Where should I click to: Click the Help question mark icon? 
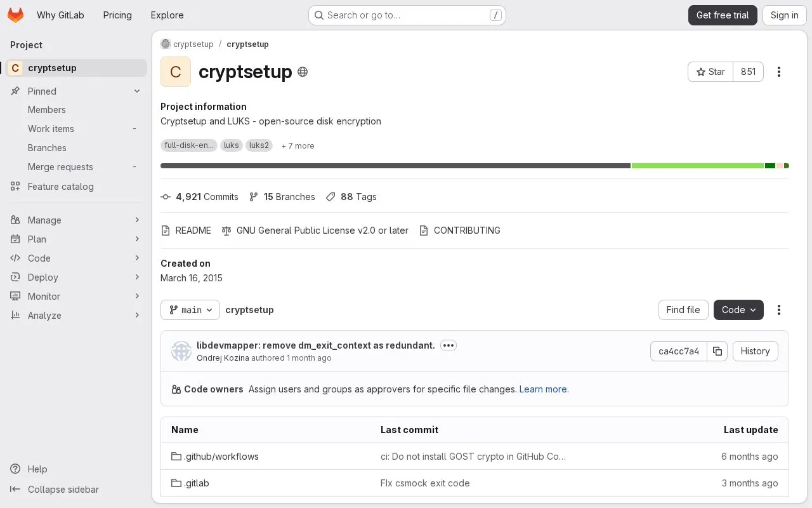tap(15, 469)
